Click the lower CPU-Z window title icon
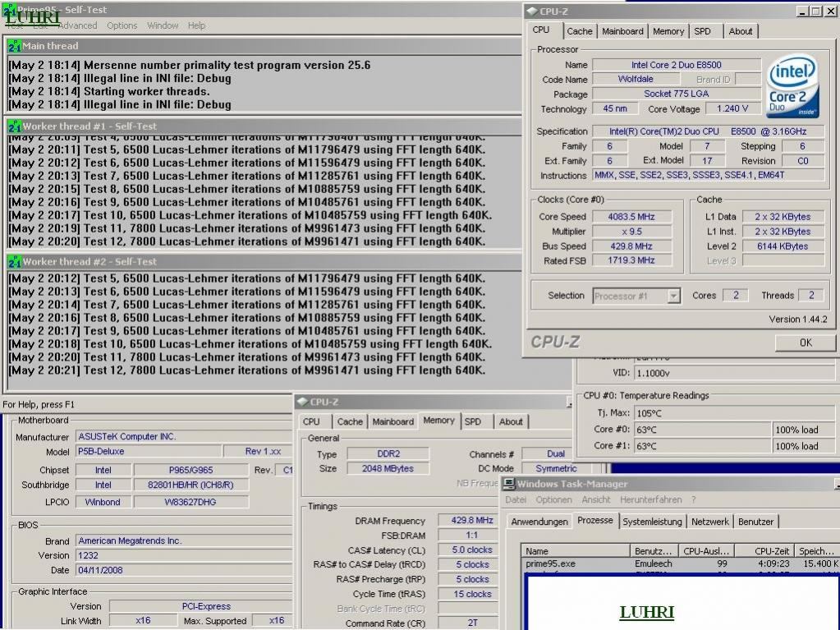 pyautogui.click(x=303, y=402)
